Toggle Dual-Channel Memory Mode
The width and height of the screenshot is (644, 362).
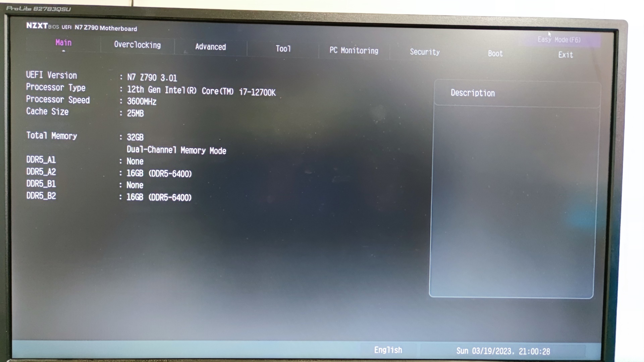(x=176, y=149)
